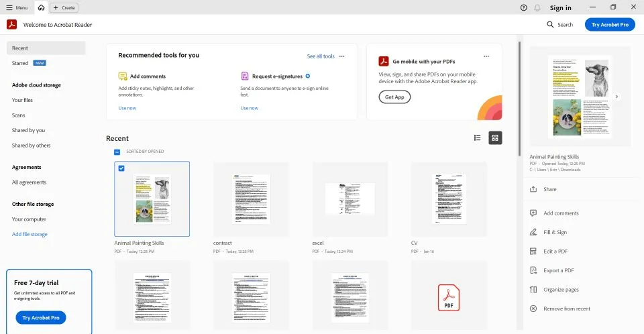This screenshot has height=334, width=644.
Task: Click the Fill & Sign pen icon
Action: pos(533,232)
